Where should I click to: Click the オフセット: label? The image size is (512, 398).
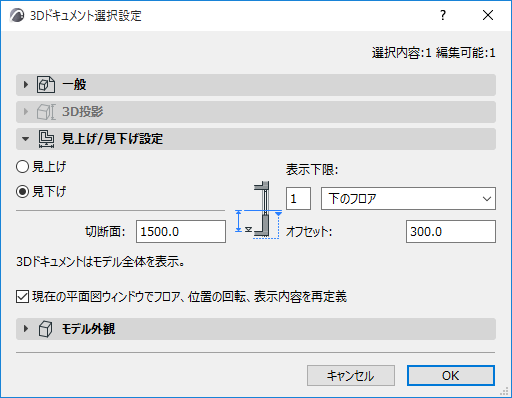[x=309, y=232]
